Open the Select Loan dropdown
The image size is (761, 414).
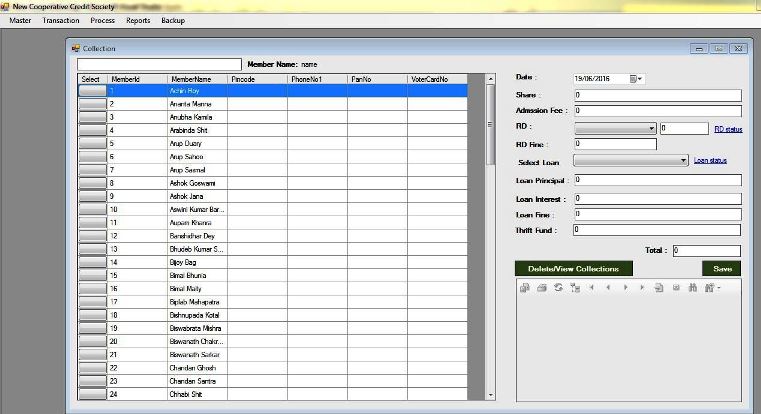pos(683,160)
